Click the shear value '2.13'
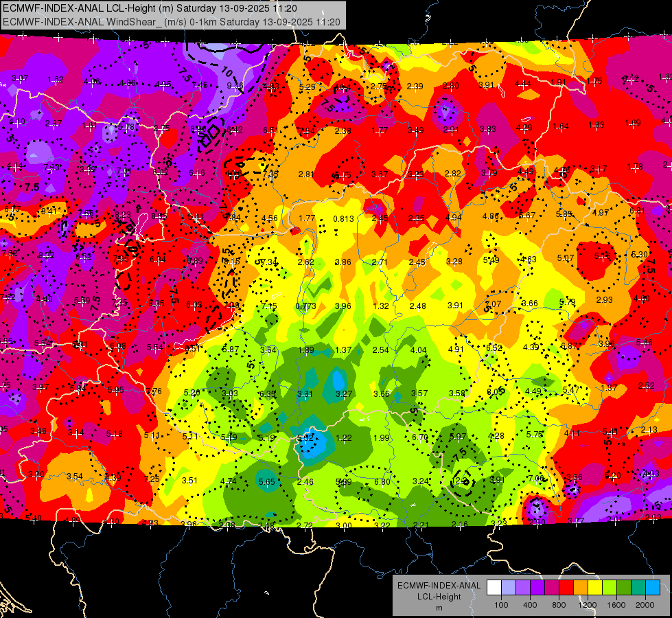Screen dimensions: 672x618 [x=649, y=430]
